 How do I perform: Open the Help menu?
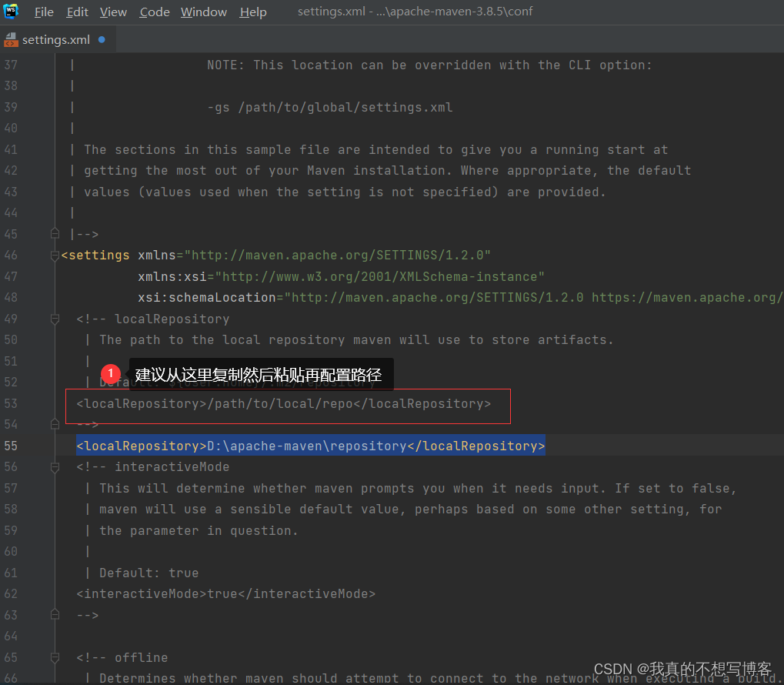tap(253, 12)
